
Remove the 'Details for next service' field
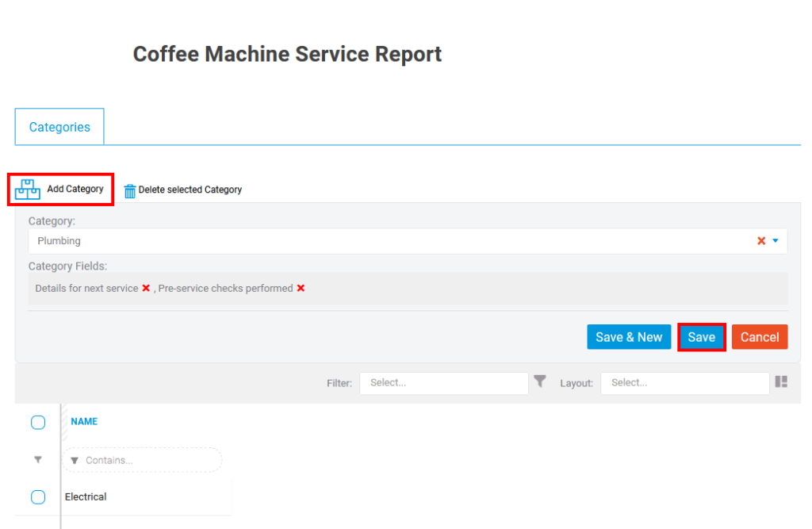tap(146, 288)
